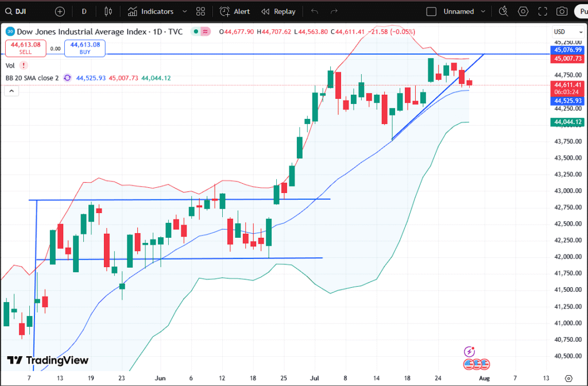Select the Vol indicator legend label

[10, 65]
